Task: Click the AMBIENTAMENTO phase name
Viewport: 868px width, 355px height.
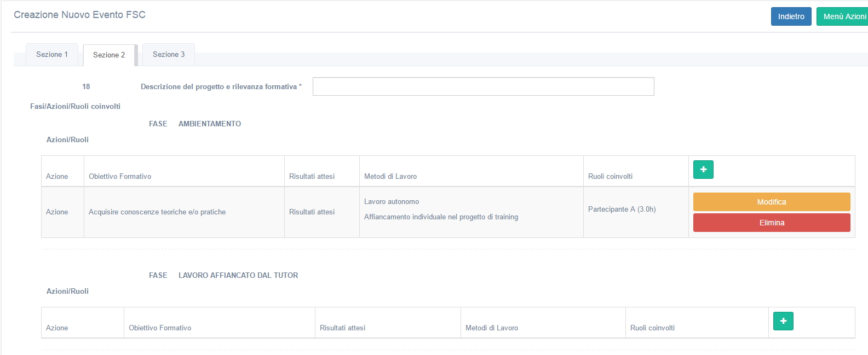Action: 209,124
